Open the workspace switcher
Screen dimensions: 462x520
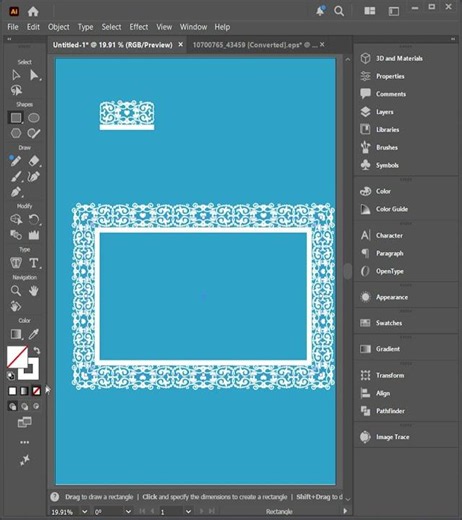(394, 11)
